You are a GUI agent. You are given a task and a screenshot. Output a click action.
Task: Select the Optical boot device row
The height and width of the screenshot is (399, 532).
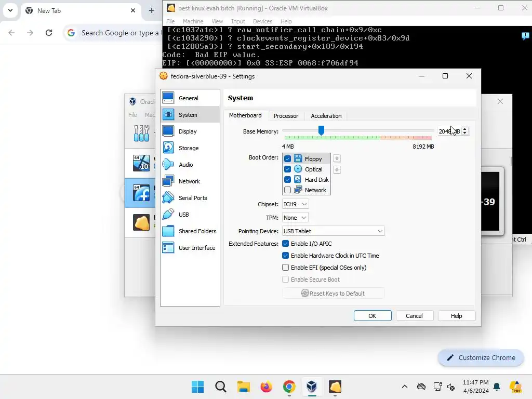tap(307, 169)
